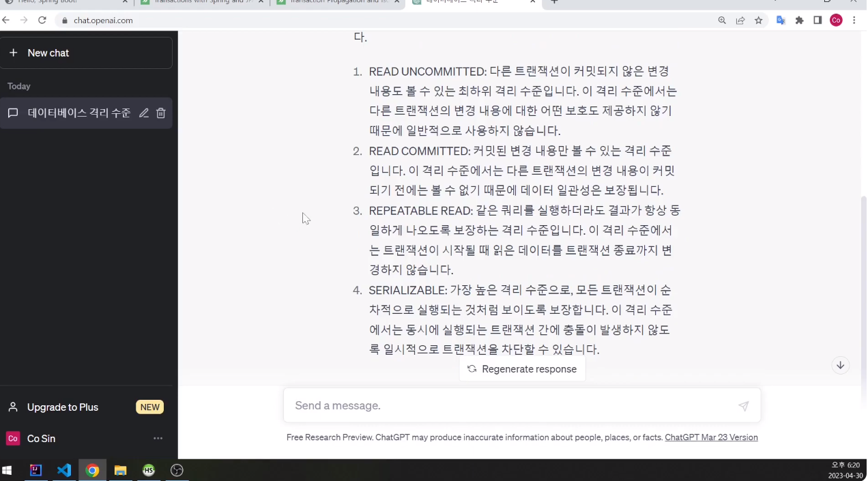The height and width of the screenshot is (481, 868).
Task: Click the REPEATABLE READ list item text
Action: [524, 240]
